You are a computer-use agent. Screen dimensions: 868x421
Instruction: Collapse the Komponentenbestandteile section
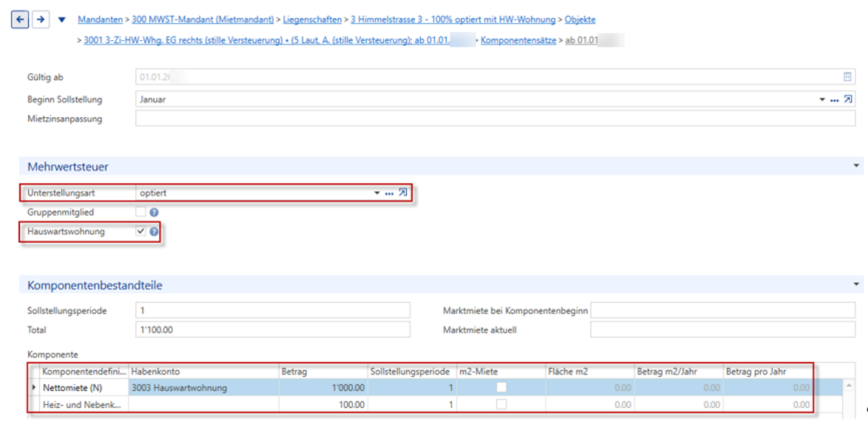[x=856, y=283]
